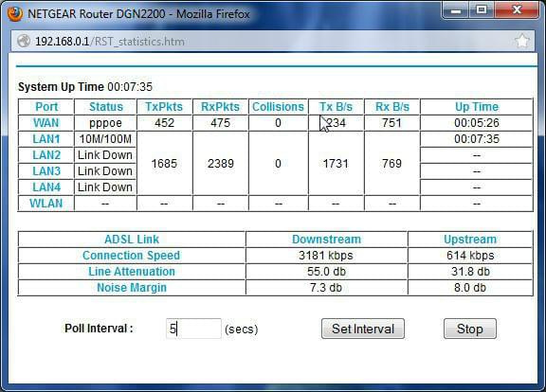This screenshot has height=392, width=546.
Task: Minimize the Firefox window
Action: 455,10
